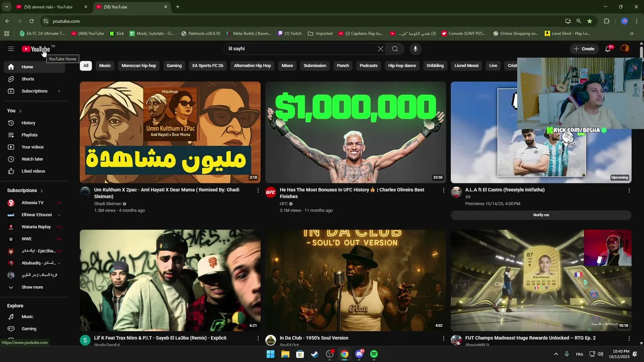Open Liked videos in the sidebar

click(33, 171)
